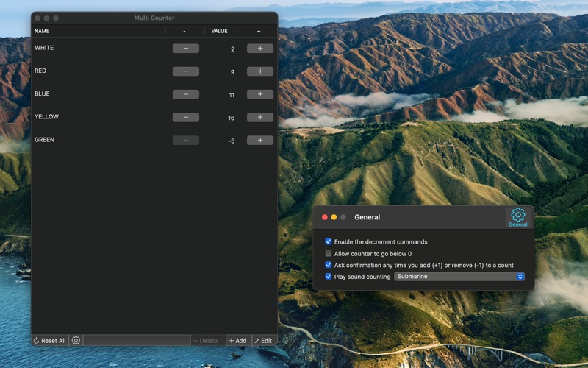Viewport: 588px width, 368px height.
Task: Add one to the GREEN counter
Action: [259, 140]
